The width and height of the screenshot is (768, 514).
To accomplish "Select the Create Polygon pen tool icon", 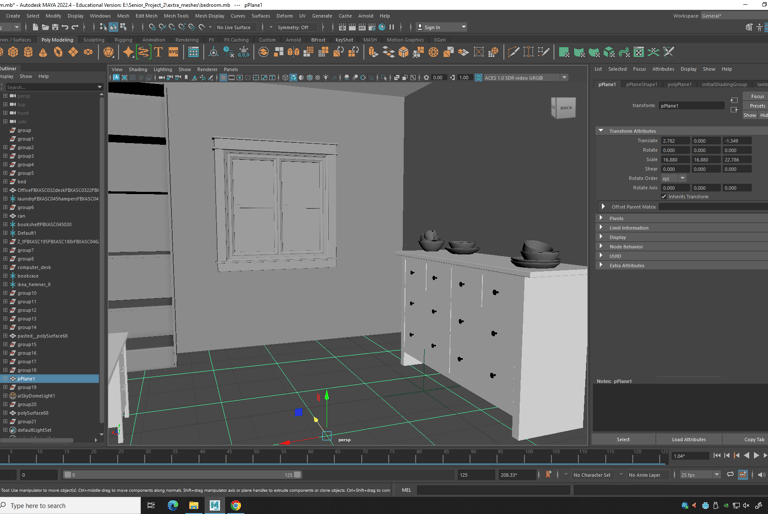I will (x=544, y=52).
